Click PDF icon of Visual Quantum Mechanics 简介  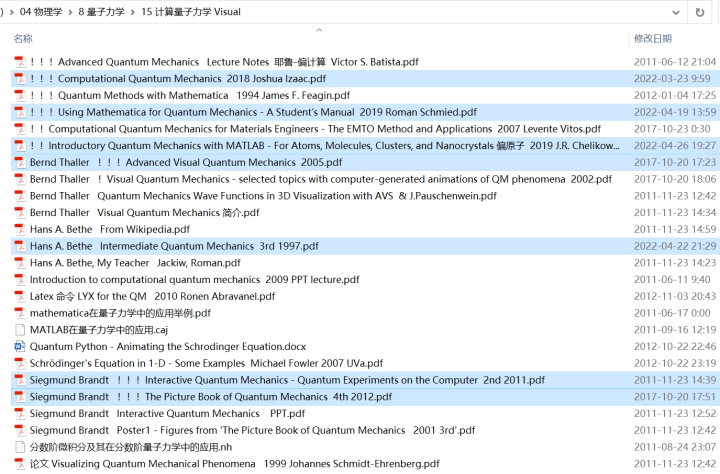click(20, 213)
